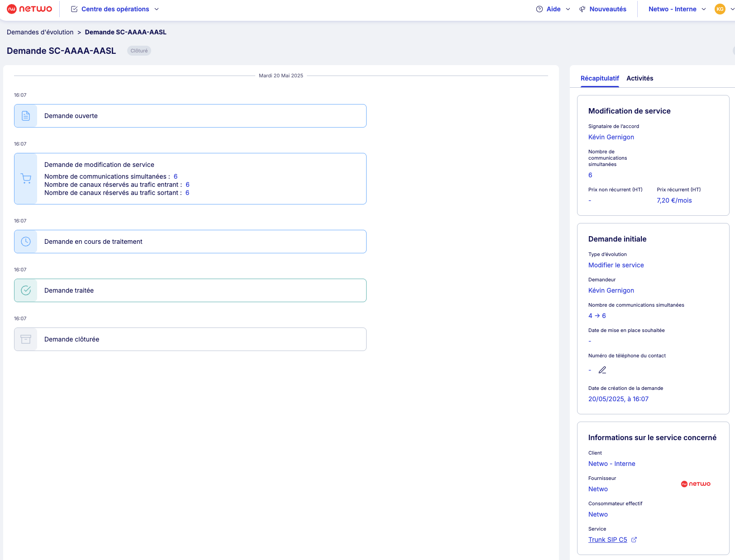Click the canaux réservés au trafic sortant line

pyautogui.click(x=117, y=193)
